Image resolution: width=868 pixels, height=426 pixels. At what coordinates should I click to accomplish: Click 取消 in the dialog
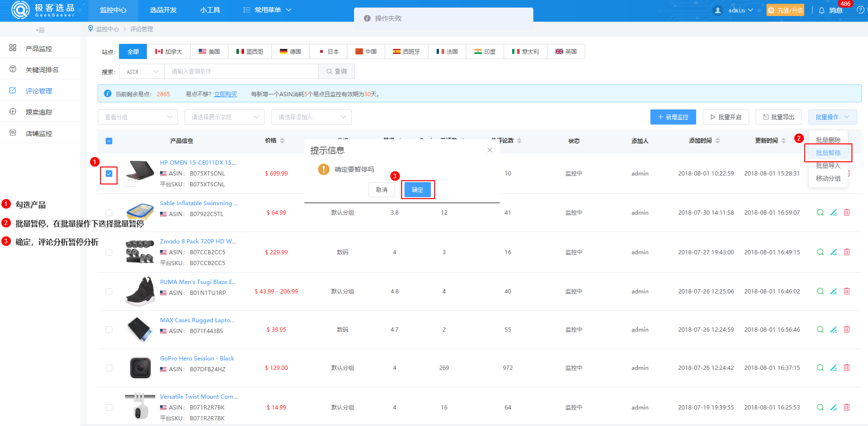(382, 190)
